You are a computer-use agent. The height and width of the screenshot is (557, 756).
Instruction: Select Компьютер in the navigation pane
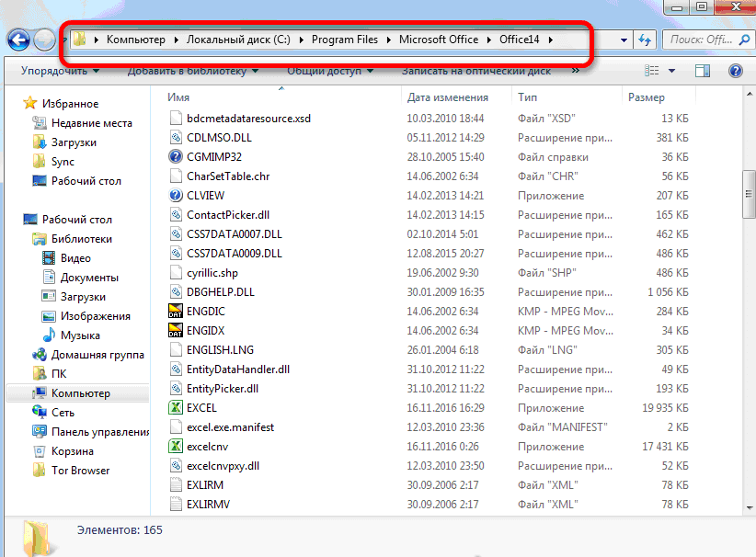80,393
